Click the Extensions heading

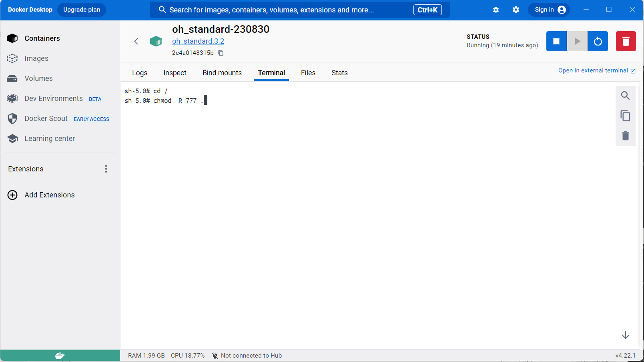click(26, 169)
